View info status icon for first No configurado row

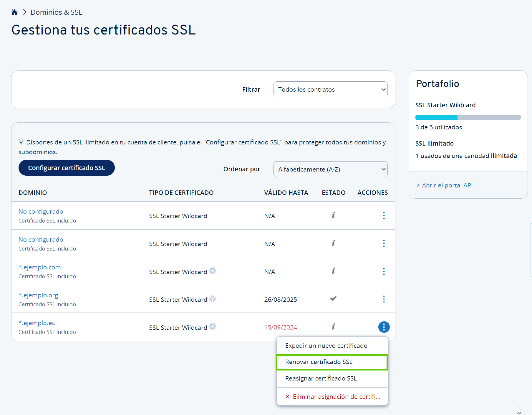coord(333,215)
